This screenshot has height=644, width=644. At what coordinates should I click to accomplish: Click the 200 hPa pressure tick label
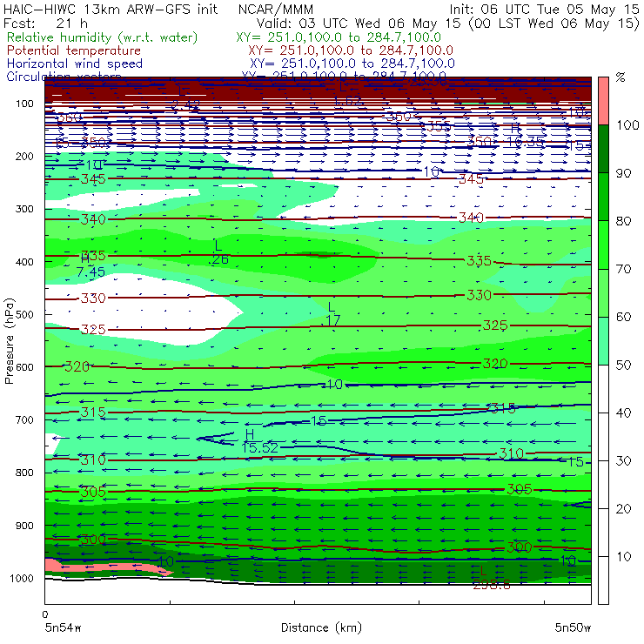click(24, 157)
